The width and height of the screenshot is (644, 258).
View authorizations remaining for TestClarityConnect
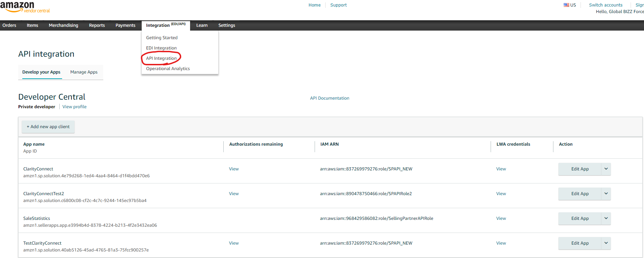coord(234,243)
